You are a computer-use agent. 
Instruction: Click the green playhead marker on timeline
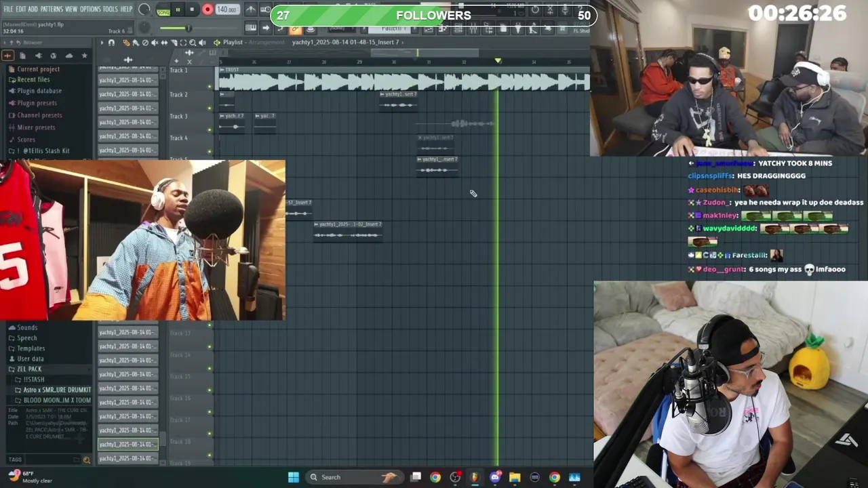[498, 61]
